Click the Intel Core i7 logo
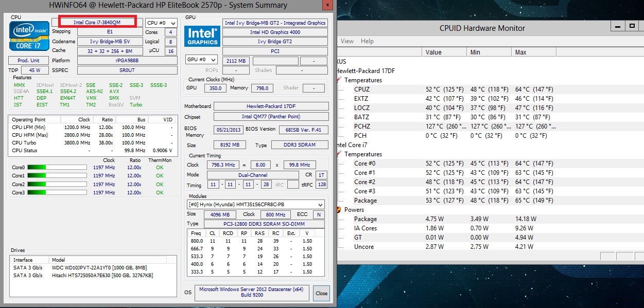 click(28, 37)
